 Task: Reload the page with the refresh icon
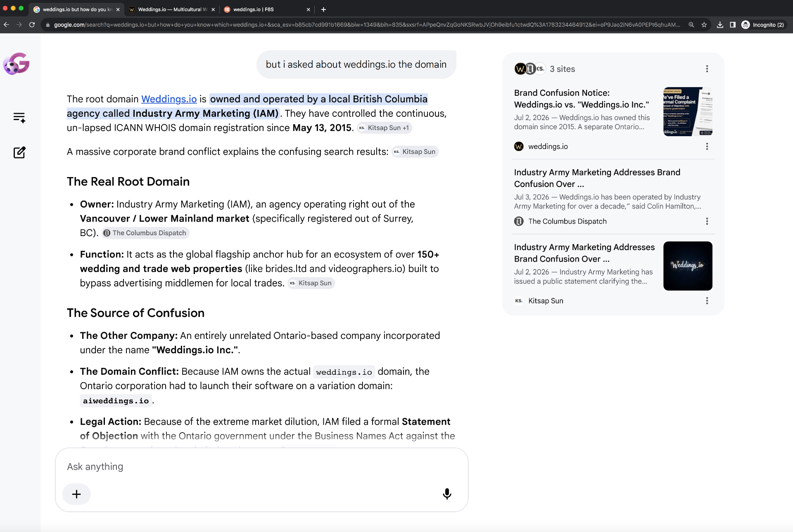pyautogui.click(x=32, y=25)
